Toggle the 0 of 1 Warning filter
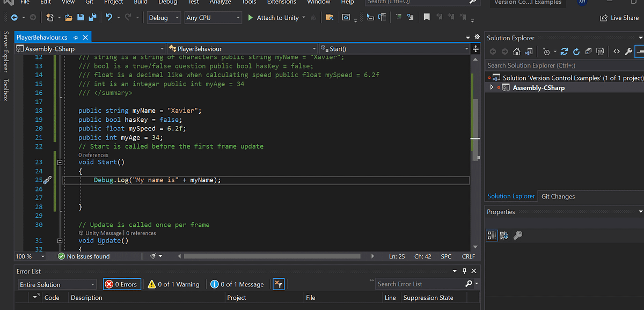The image size is (644, 310). coord(173,284)
